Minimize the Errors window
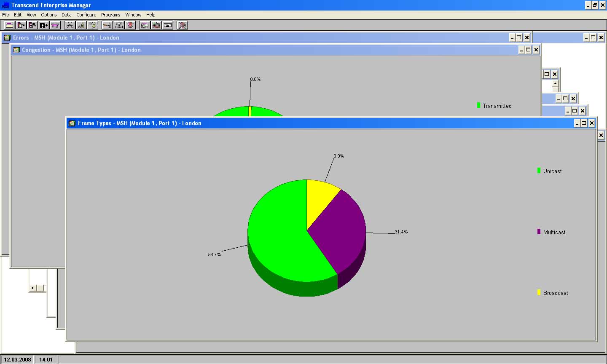This screenshot has height=364, width=607. click(x=512, y=37)
